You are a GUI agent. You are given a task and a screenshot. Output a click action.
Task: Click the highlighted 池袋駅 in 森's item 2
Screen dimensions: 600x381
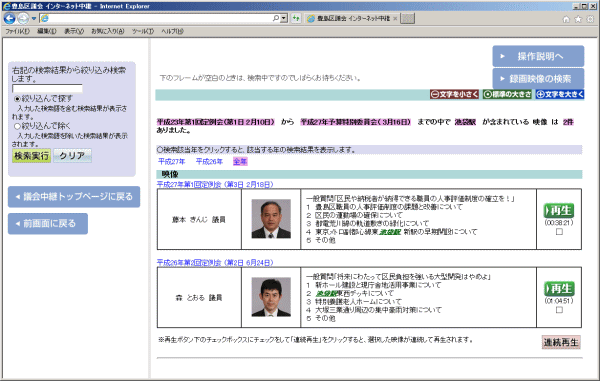(326, 293)
